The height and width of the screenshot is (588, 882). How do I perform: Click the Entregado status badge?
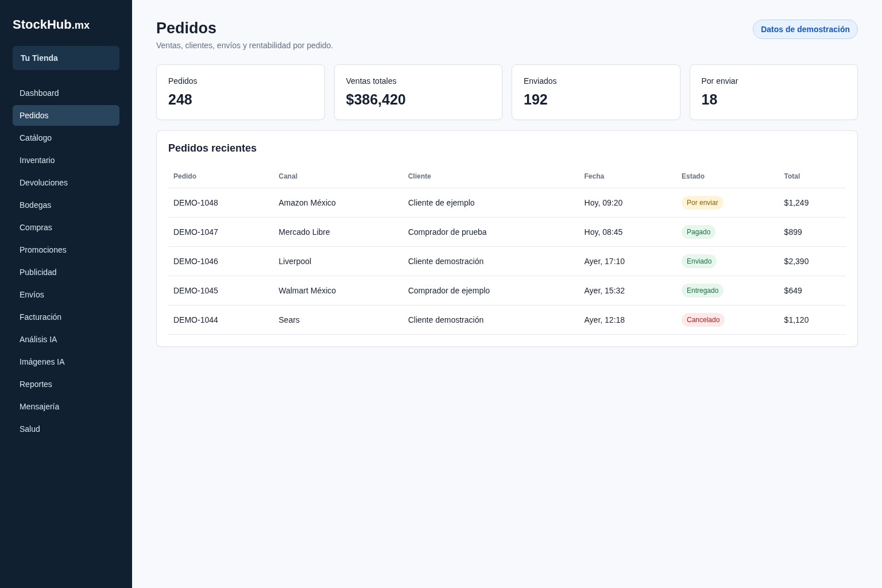point(702,291)
